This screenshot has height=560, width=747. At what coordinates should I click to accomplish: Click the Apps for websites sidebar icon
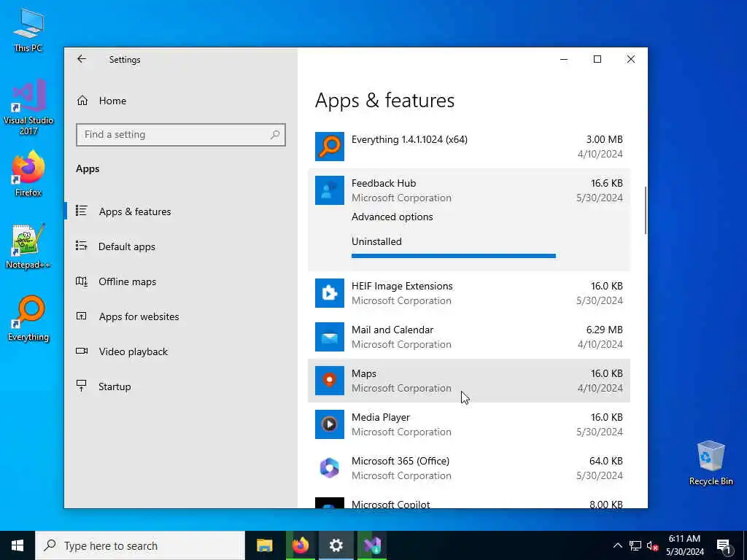click(82, 316)
